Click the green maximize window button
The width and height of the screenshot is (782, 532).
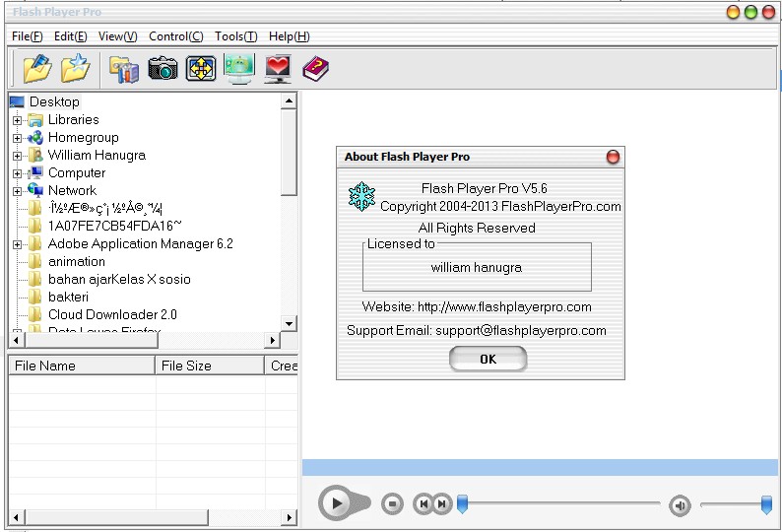(x=751, y=12)
